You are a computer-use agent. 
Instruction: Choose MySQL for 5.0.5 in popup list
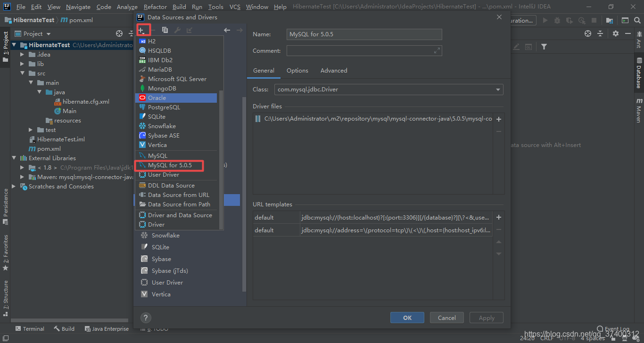(176, 165)
